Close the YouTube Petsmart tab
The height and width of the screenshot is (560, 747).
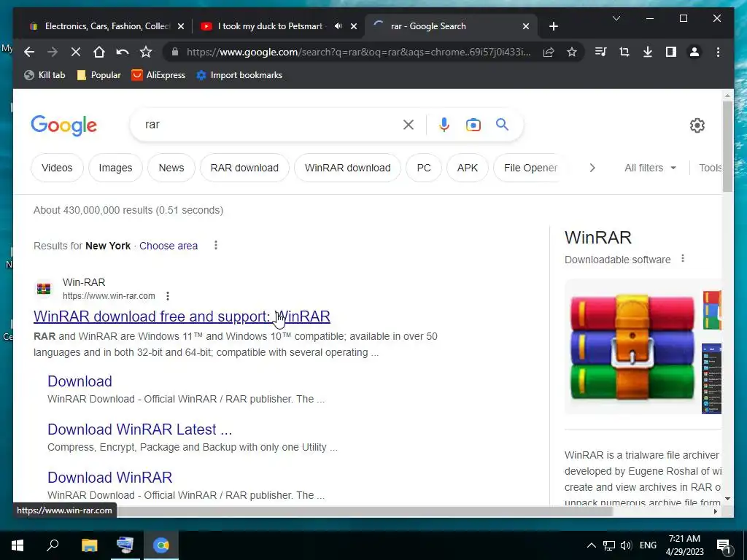pyautogui.click(x=354, y=26)
